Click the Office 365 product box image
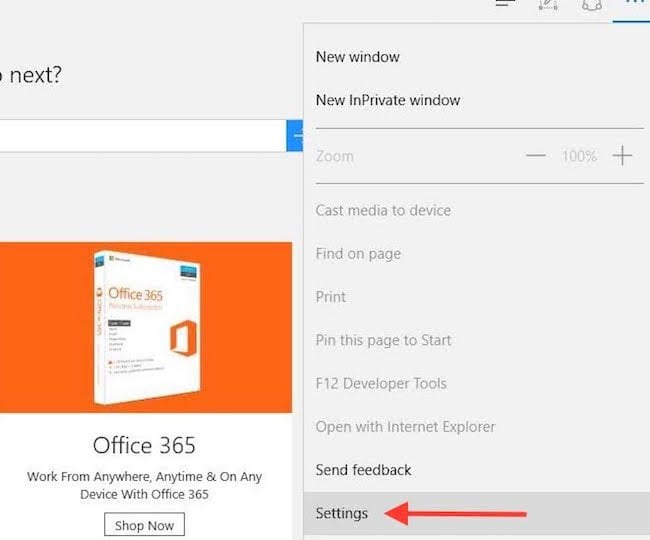This screenshot has width=650, height=540. point(146,327)
